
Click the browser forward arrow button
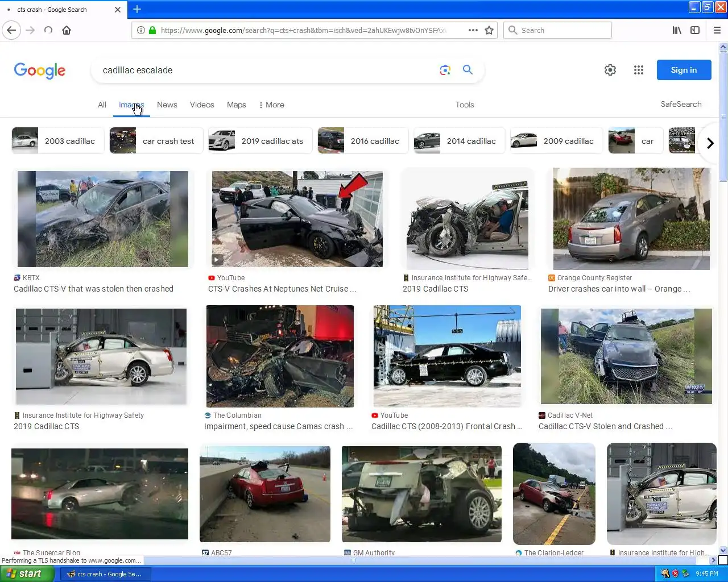(x=31, y=30)
